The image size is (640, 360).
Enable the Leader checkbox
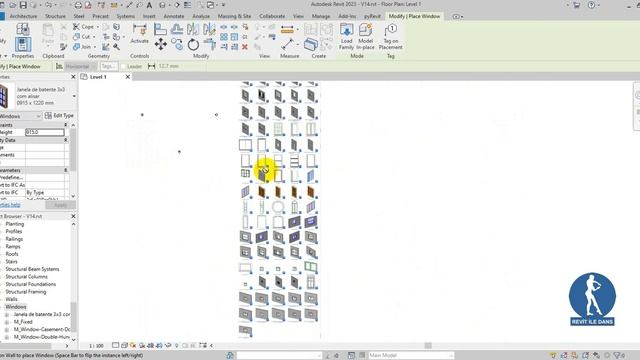[124, 66]
